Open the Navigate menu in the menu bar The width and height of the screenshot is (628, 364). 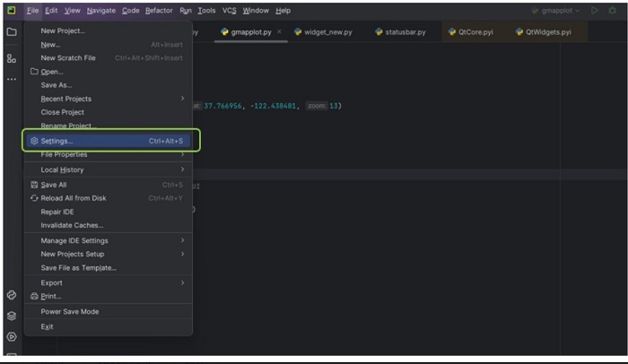(x=101, y=11)
